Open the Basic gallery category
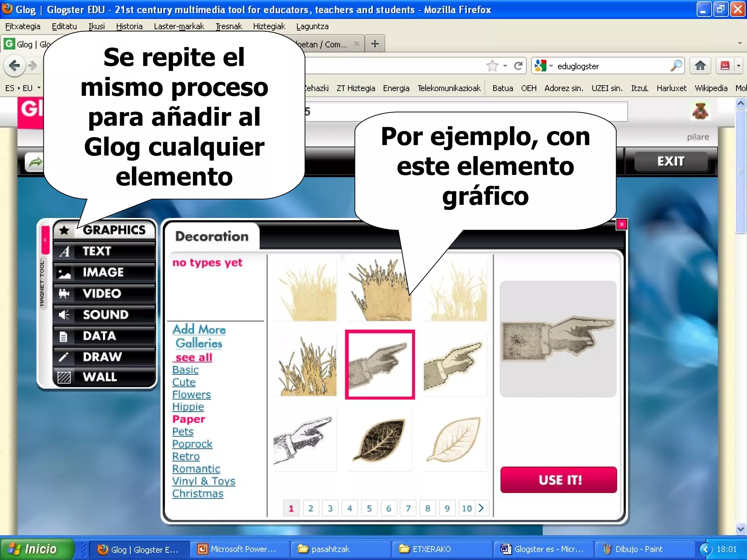Image resolution: width=747 pixels, height=560 pixels. 185,370
